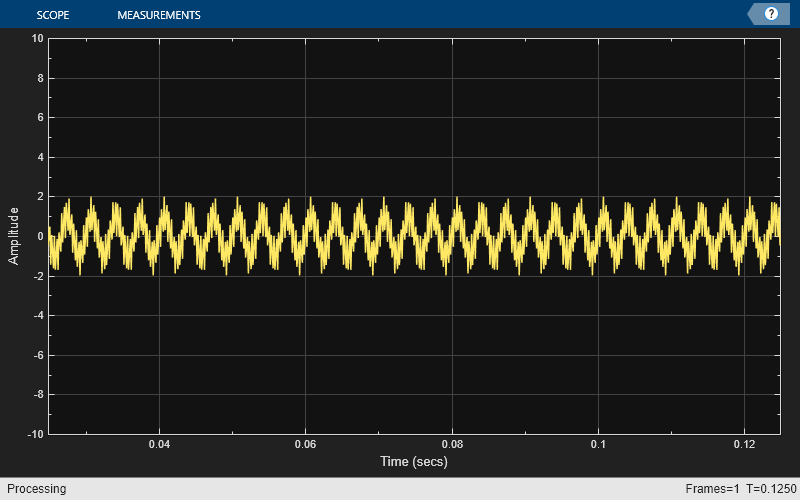This screenshot has height=500, width=800.
Task: Click the x-axis tick label 0.1
Action: pos(599,444)
